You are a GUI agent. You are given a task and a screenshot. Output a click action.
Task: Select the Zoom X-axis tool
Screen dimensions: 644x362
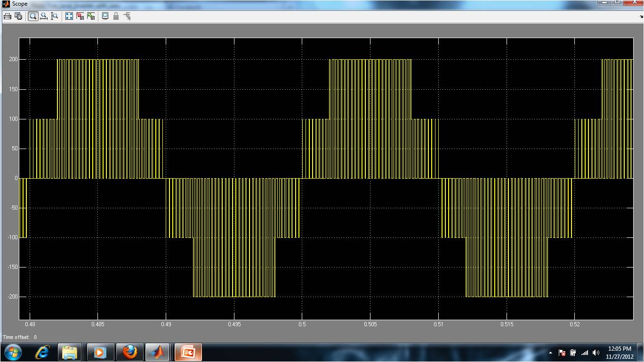point(44,16)
